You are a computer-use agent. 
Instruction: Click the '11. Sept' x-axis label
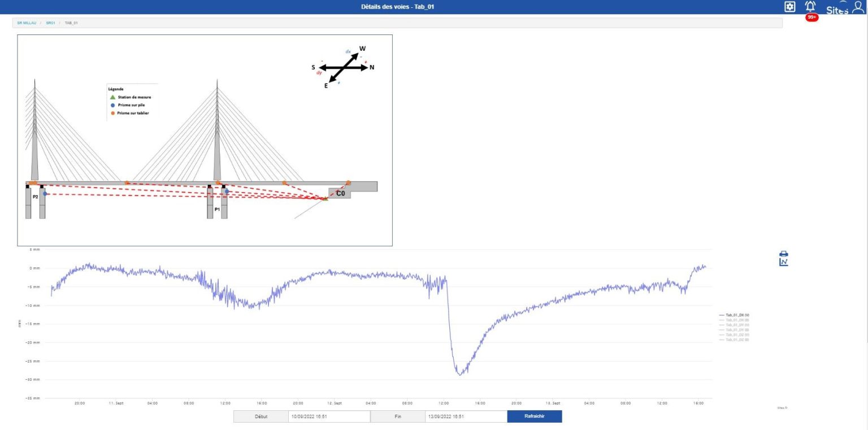(x=116, y=403)
